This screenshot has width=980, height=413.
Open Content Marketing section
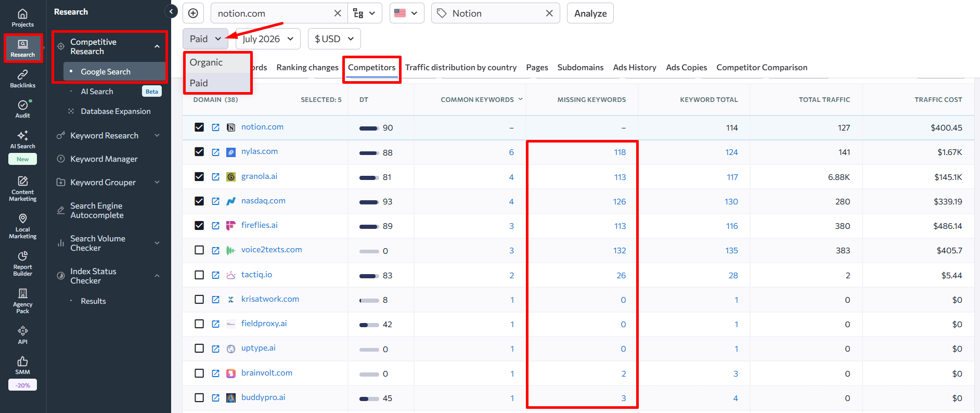23,188
